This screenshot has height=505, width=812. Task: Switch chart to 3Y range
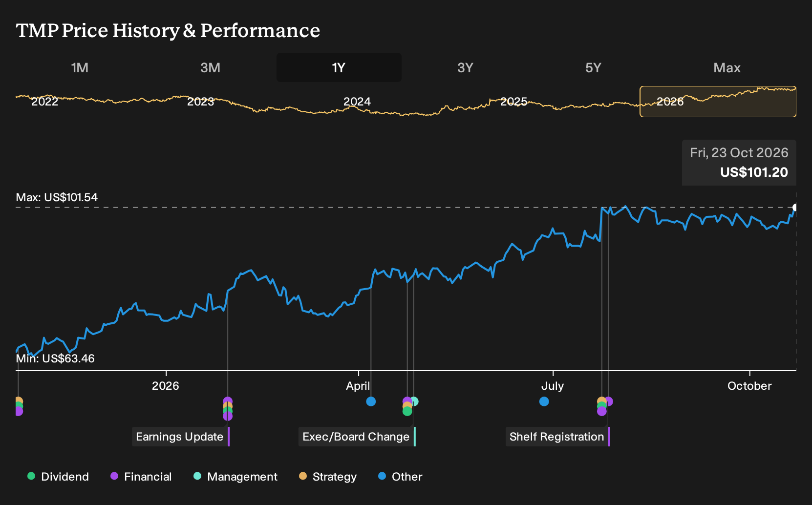tap(465, 67)
